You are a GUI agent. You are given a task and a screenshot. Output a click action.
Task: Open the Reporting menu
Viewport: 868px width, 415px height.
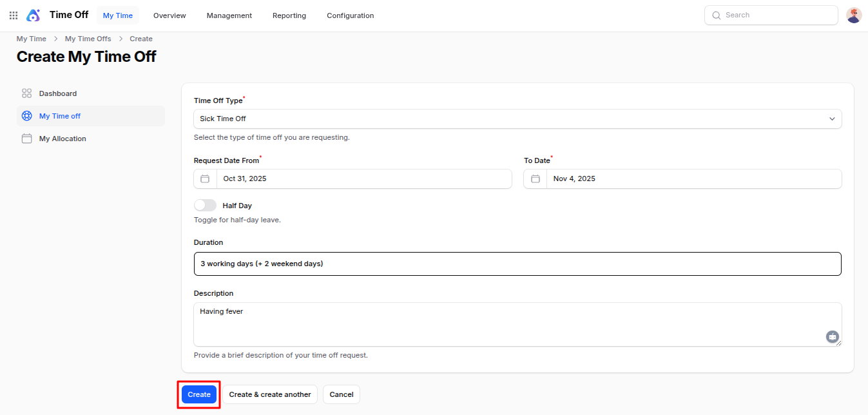(289, 15)
